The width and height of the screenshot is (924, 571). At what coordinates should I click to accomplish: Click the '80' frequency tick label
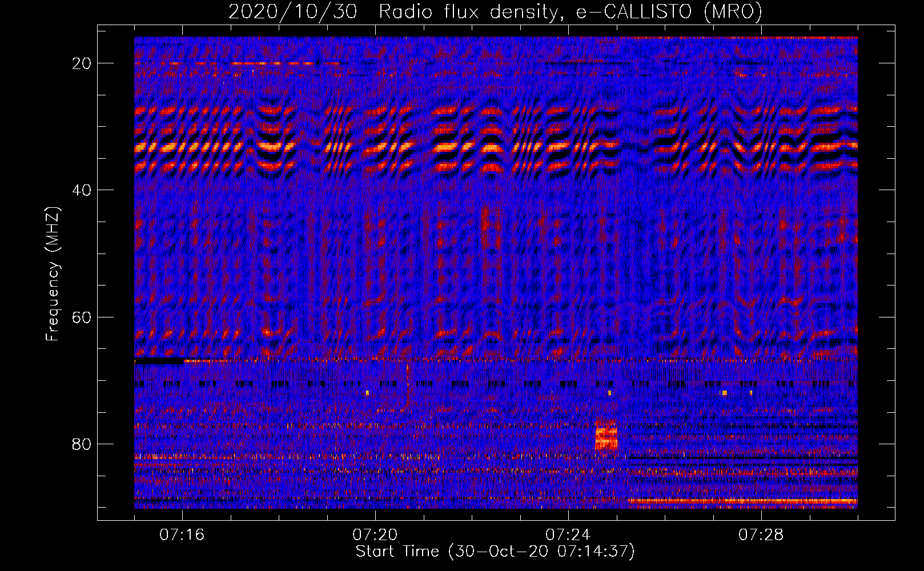coord(82,444)
